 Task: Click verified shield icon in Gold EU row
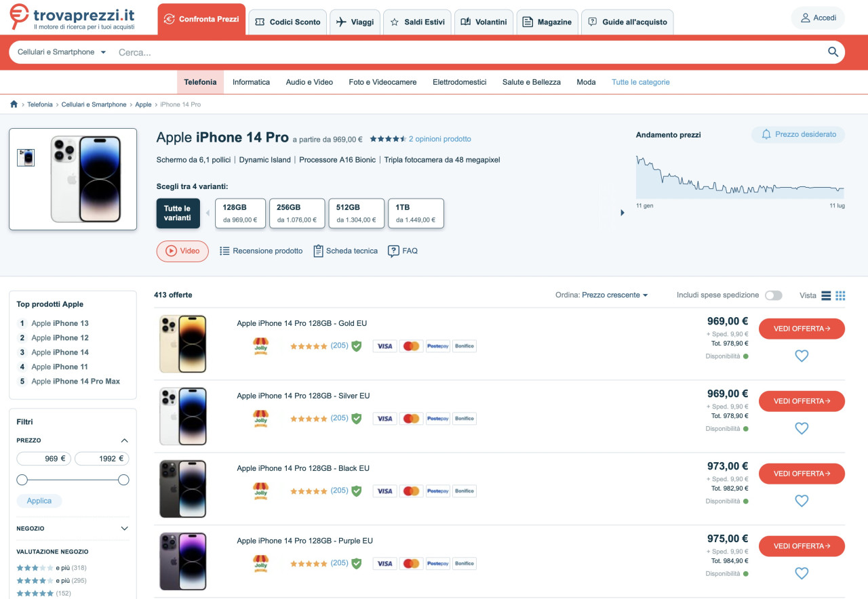[357, 346]
